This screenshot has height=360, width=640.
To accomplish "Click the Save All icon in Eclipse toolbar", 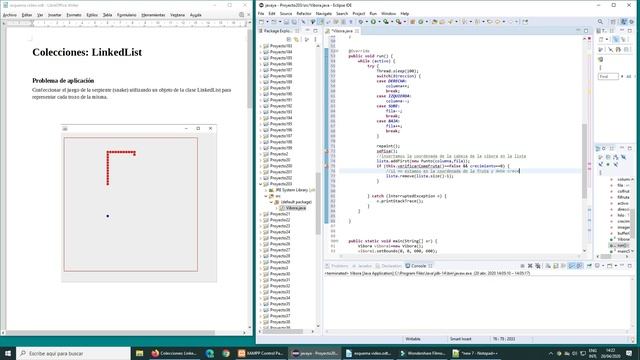I will pos(293,22).
